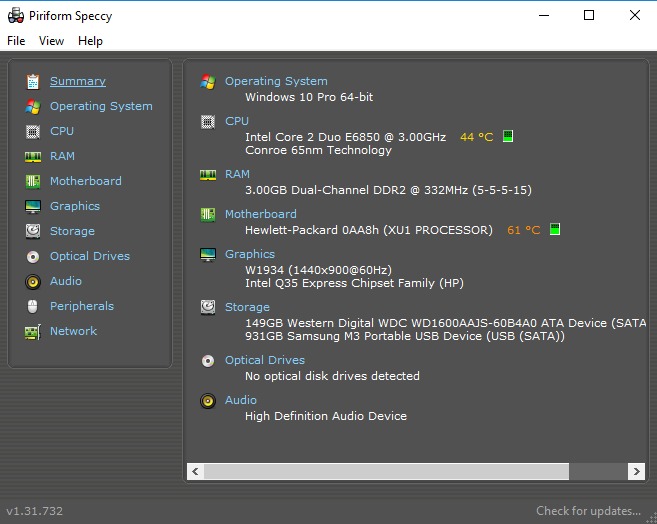This screenshot has width=657, height=524.
Task: Open the Help menu
Action: click(x=90, y=41)
